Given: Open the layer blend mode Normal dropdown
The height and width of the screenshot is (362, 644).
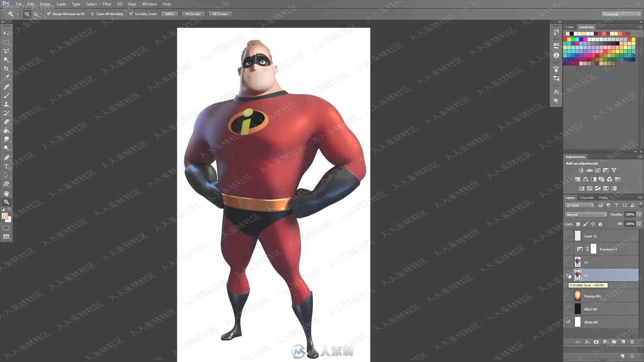Looking at the screenshot, I should pyautogui.click(x=586, y=215).
